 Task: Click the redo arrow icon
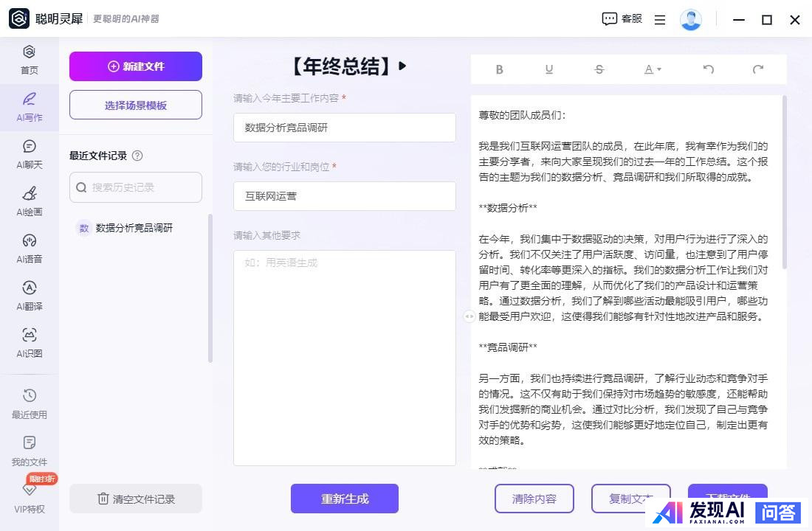757,69
